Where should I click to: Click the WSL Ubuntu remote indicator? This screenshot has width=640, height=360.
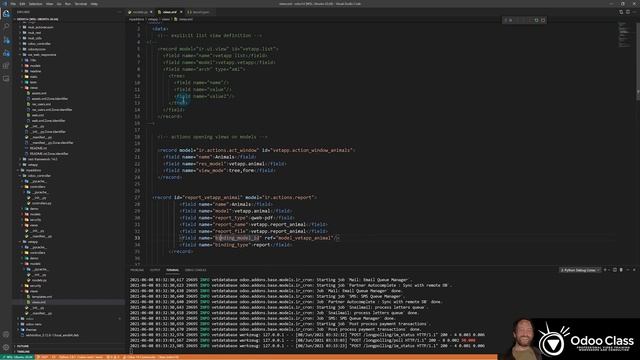[18, 357]
